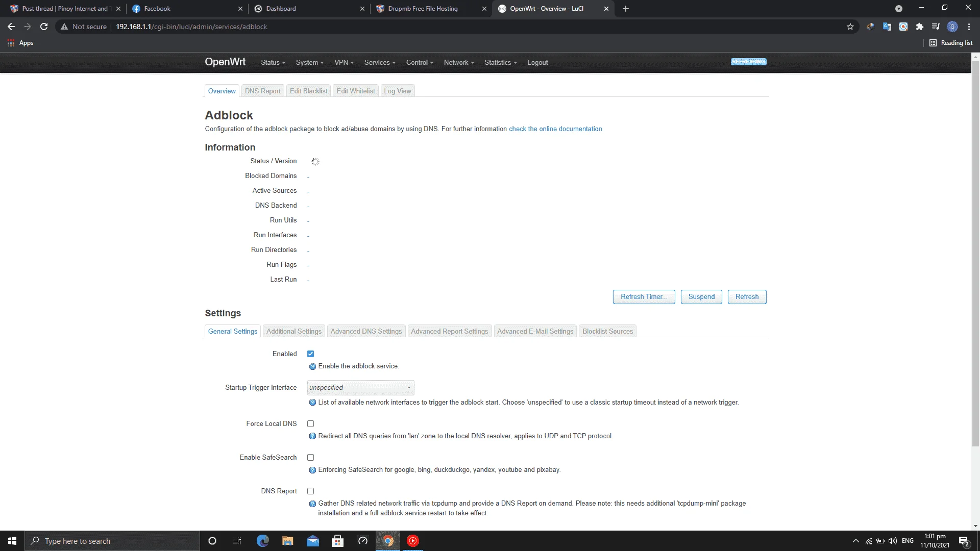Open the Log View tab
The image size is (980, 551).
(x=397, y=91)
